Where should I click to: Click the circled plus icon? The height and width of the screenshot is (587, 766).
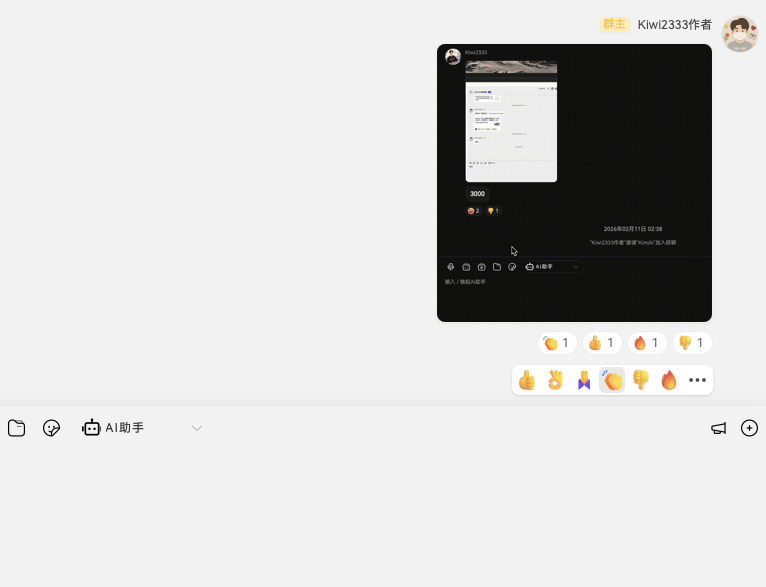click(x=749, y=428)
